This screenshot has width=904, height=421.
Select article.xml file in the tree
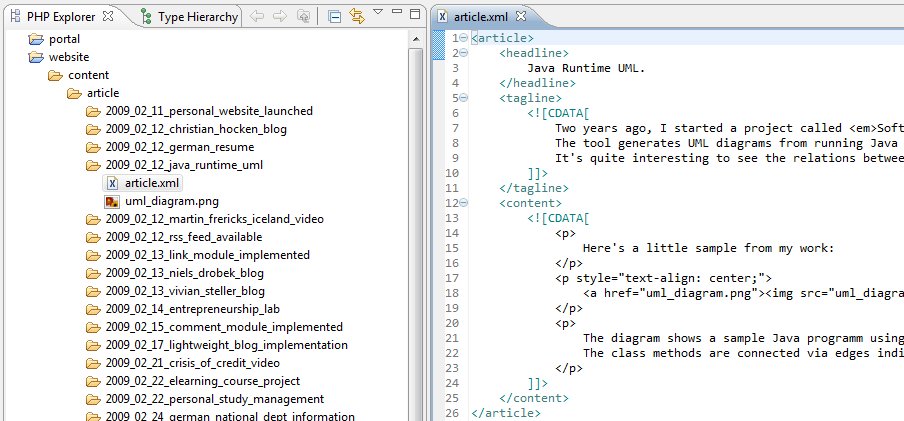152,183
